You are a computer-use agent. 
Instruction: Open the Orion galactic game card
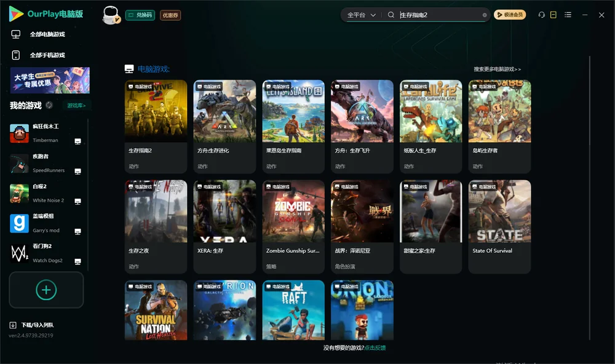pos(224,310)
